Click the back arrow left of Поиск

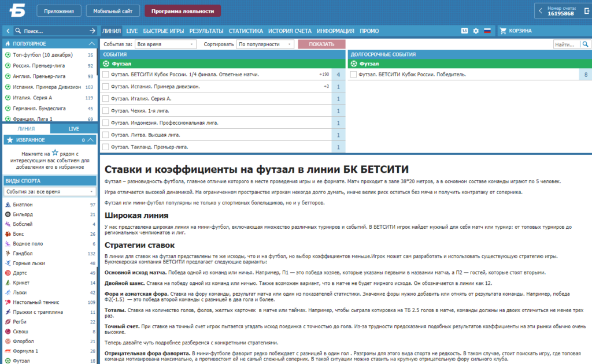(8, 31)
